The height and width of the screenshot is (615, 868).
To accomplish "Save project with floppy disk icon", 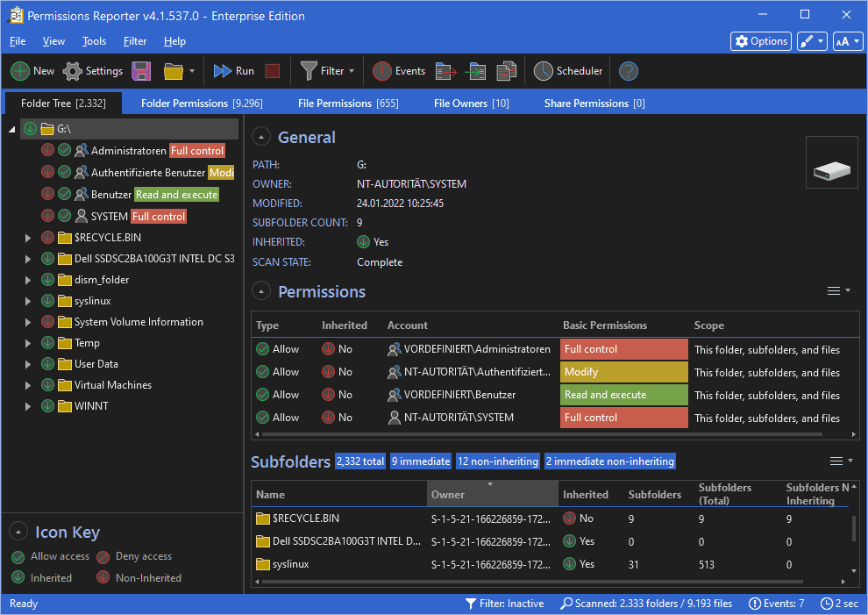I will pyautogui.click(x=141, y=71).
